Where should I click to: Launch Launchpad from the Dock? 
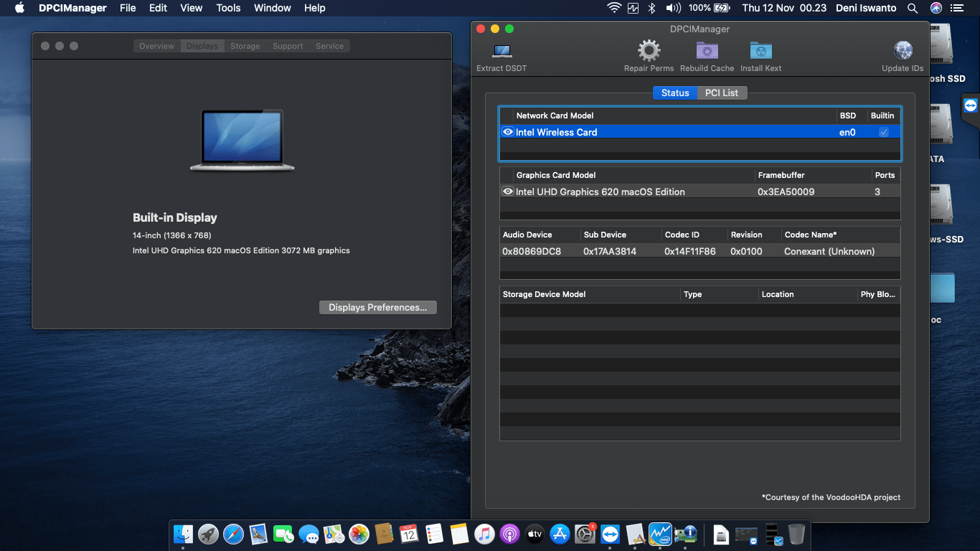pos(208,534)
